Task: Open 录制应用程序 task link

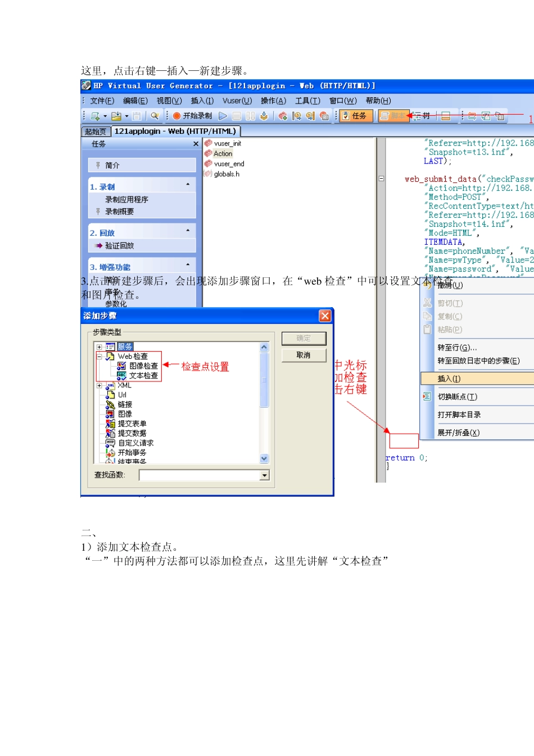Action: pos(126,200)
